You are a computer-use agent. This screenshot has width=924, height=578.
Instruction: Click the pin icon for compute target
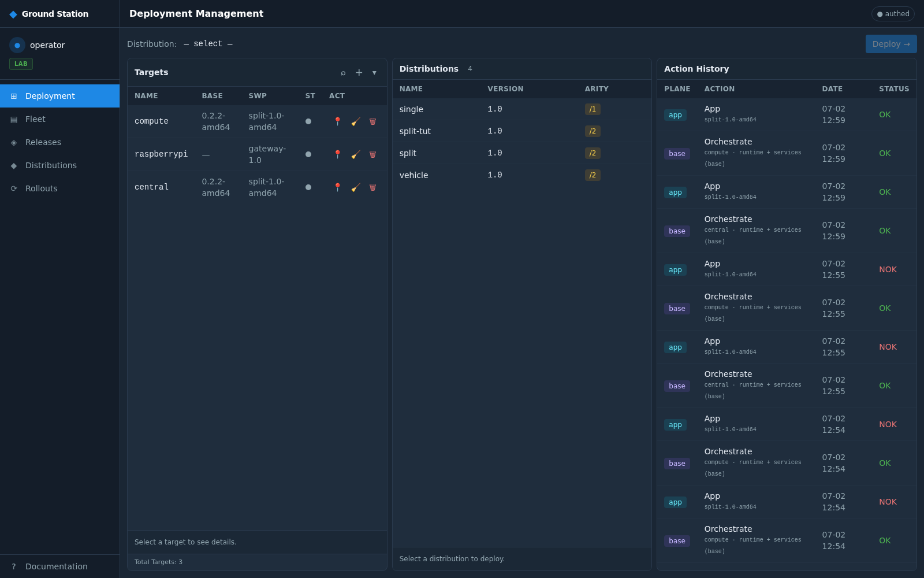pyautogui.click(x=338, y=121)
